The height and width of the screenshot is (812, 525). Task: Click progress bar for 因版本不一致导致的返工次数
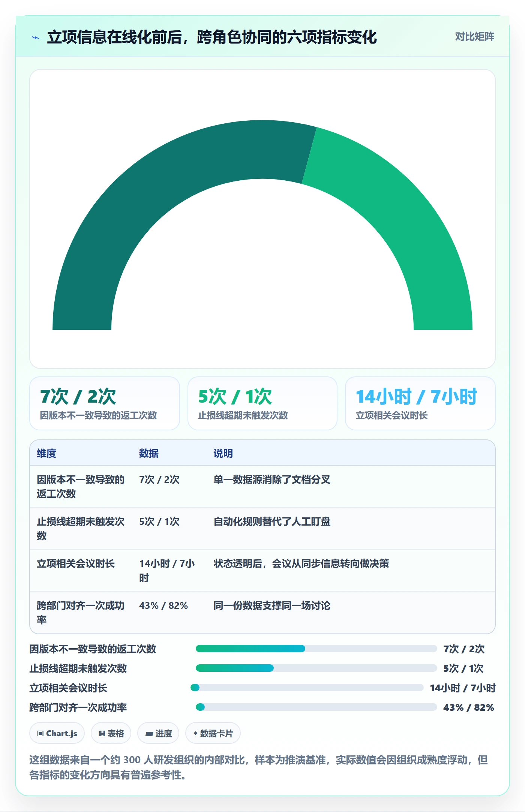coord(316,649)
